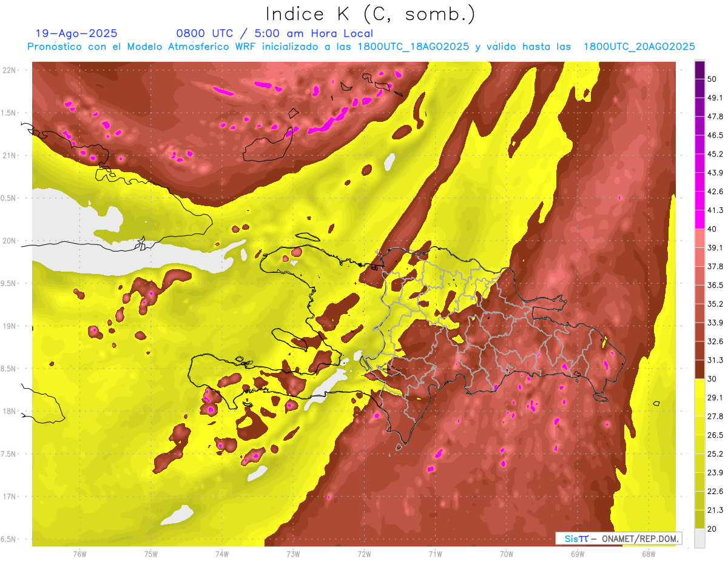728x562 pixels.
Task: Click the color scale value '36.5'
Action: [x=715, y=286]
